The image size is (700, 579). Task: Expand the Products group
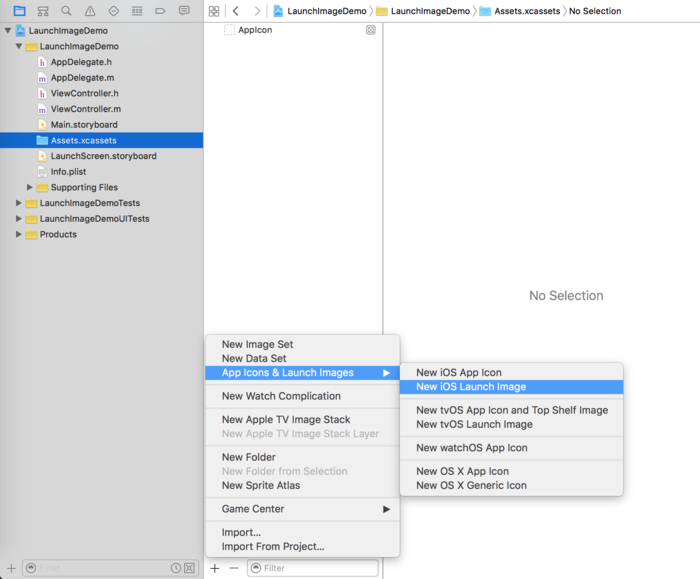tap(18, 234)
